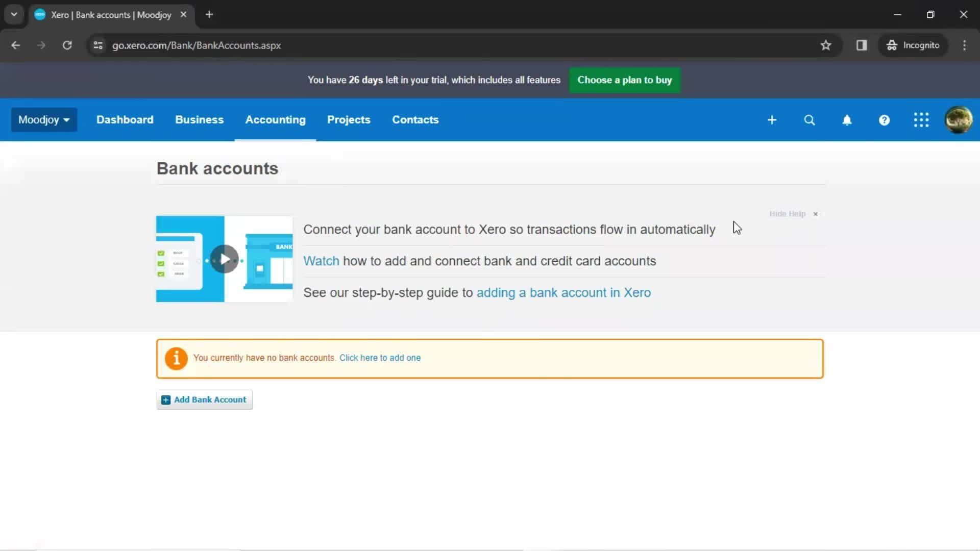The width and height of the screenshot is (980, 551).
Task: Click the orange info icon in alert
Action: [176, 359]
